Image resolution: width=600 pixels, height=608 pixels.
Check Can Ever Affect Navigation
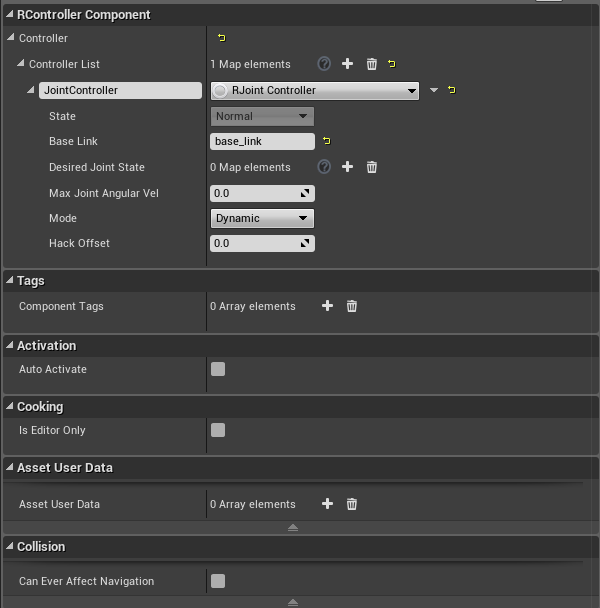(218, 581)
